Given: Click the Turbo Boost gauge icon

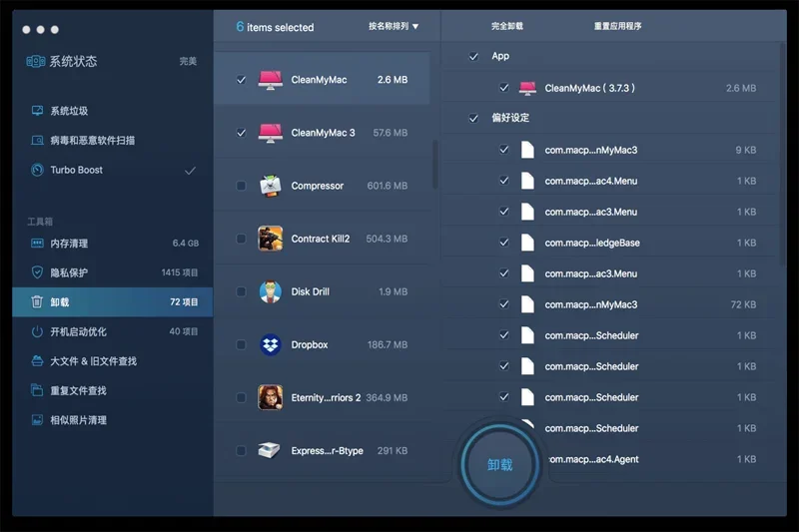Looking at the screenshot, I should [x=37, y=170].
